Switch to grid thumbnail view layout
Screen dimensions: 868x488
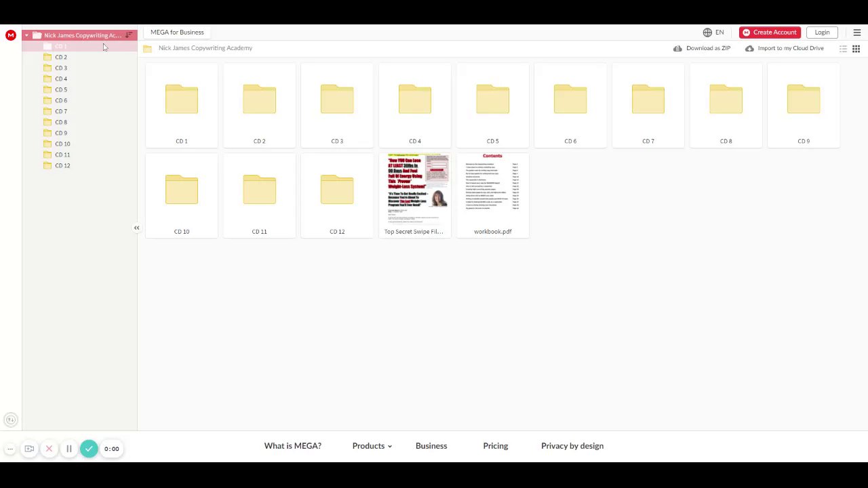[856, 49]
